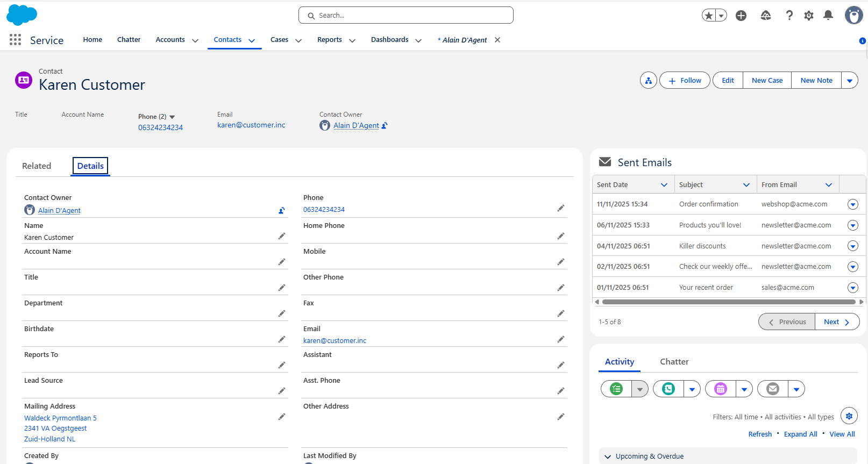Screen dimensions: 868x464
Task: Open row actions for Order confirmation email
Action: click(x=853, y=204)
